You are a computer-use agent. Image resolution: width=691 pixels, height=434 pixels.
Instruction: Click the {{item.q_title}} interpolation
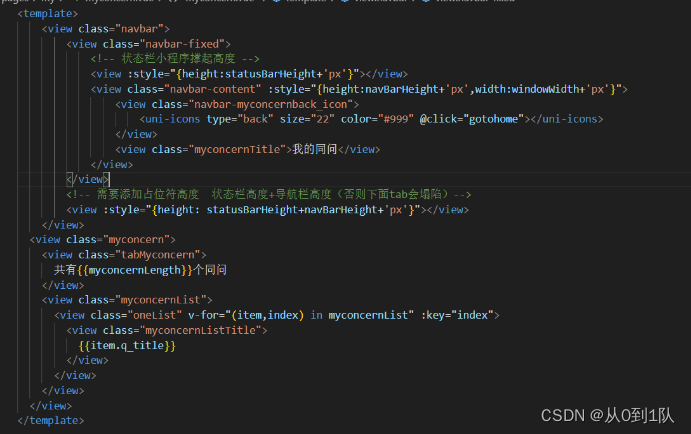click(127, 346)
